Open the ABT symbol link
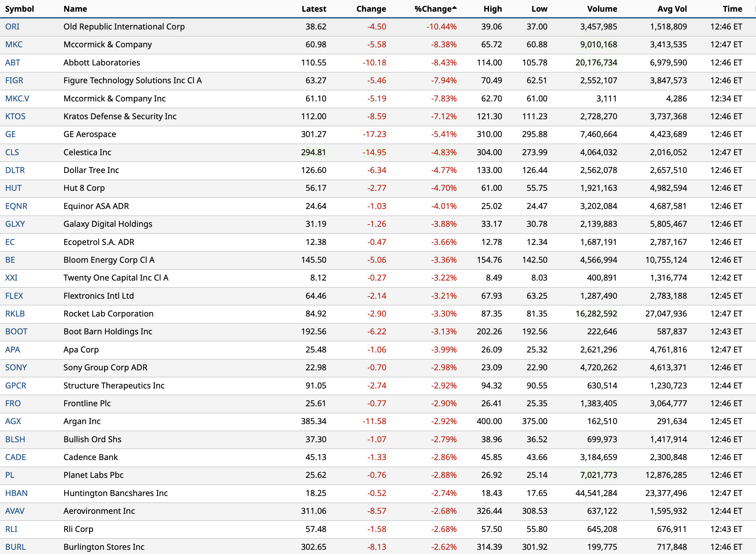This screenshot has width=756, height=554. [x=13, y=63]
